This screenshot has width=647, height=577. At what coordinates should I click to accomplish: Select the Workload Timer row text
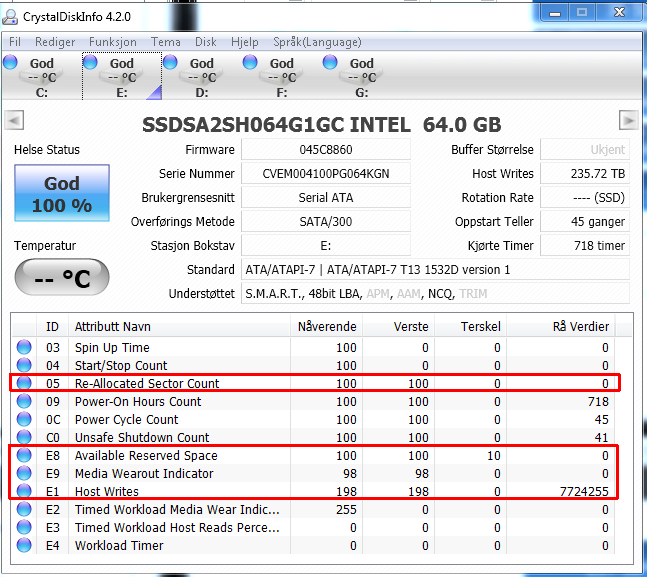(119, 546)
